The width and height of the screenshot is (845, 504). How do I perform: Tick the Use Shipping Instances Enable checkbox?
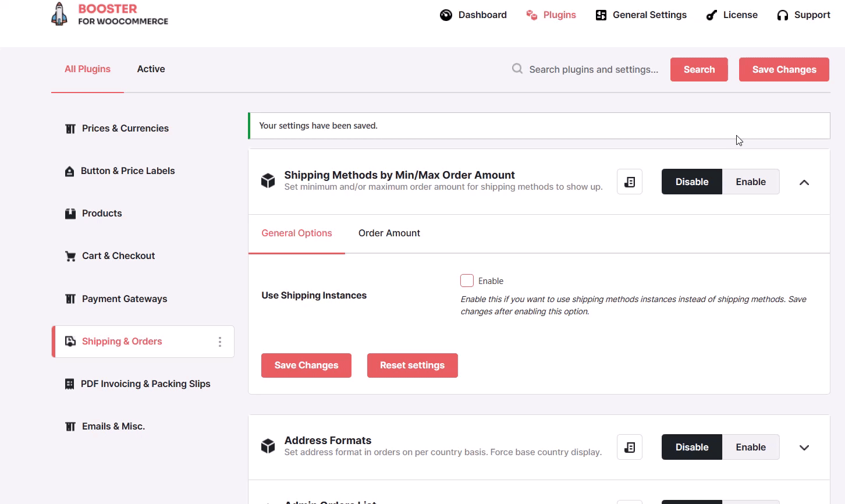tap(467, 281)
